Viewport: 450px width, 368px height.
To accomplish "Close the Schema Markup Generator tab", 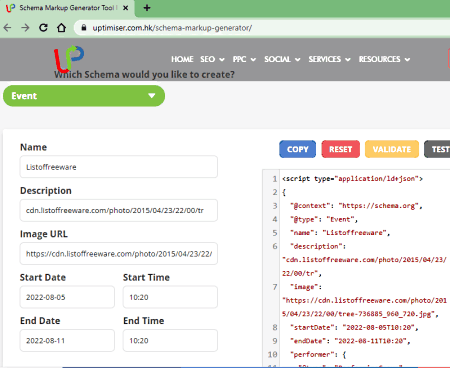I will coord(126,8).
